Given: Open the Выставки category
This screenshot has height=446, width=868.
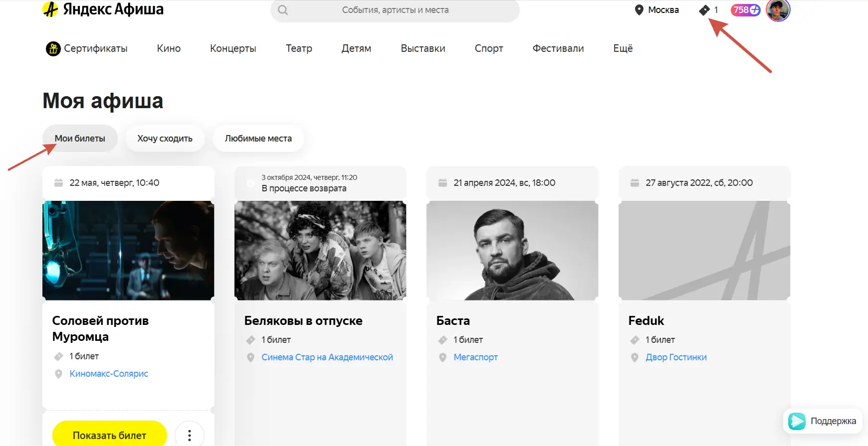Looking at the screenshot, I should 423,48.
